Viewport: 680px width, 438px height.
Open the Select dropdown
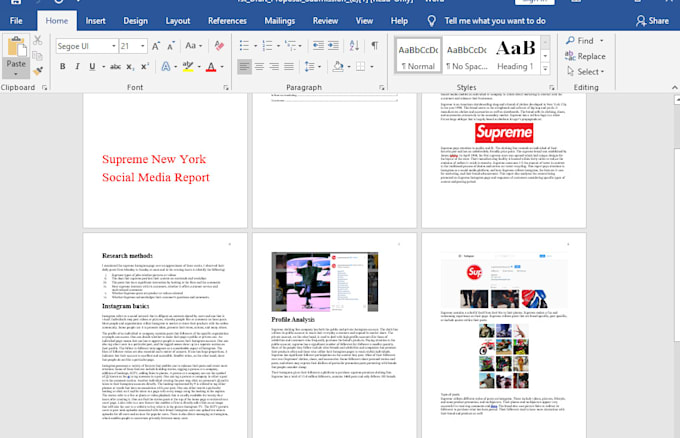click(x=586, y=72)
